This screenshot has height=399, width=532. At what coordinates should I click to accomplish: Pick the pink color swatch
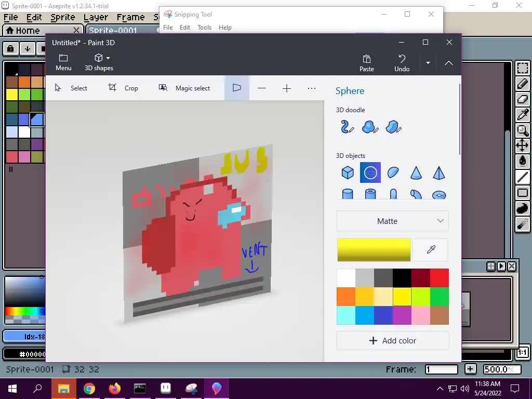(421, 315)
